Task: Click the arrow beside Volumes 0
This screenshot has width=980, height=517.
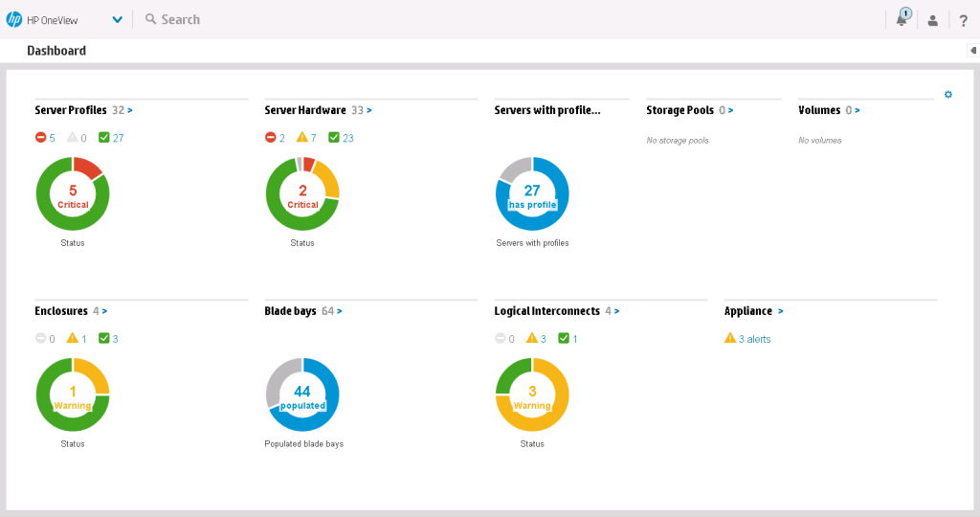Action: [x=857, y=111]
